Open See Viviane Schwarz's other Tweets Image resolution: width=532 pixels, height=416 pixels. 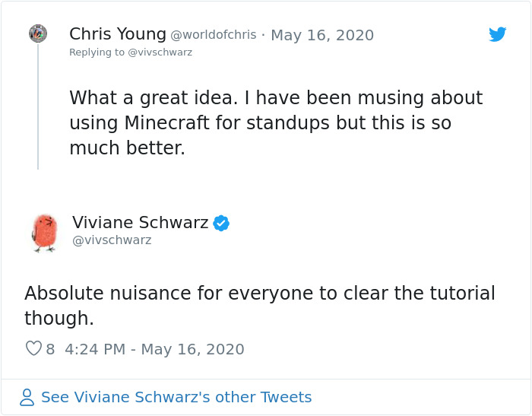[x=176, y=397]
